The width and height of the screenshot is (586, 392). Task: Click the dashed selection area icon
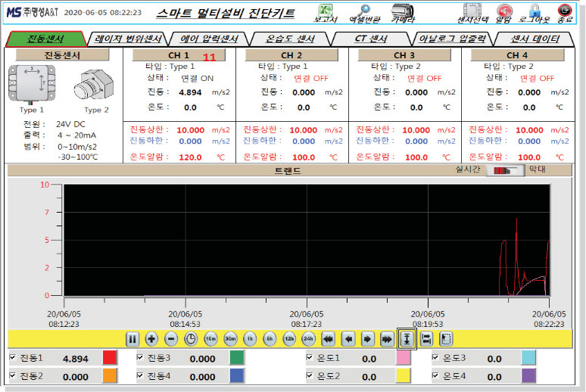[x=446, y=339]
